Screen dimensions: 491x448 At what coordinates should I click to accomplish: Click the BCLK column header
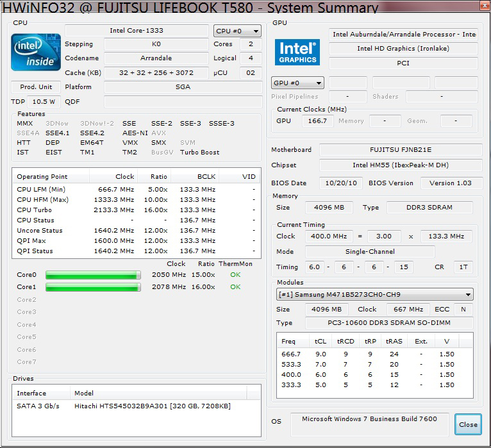(x=194, y=176)
